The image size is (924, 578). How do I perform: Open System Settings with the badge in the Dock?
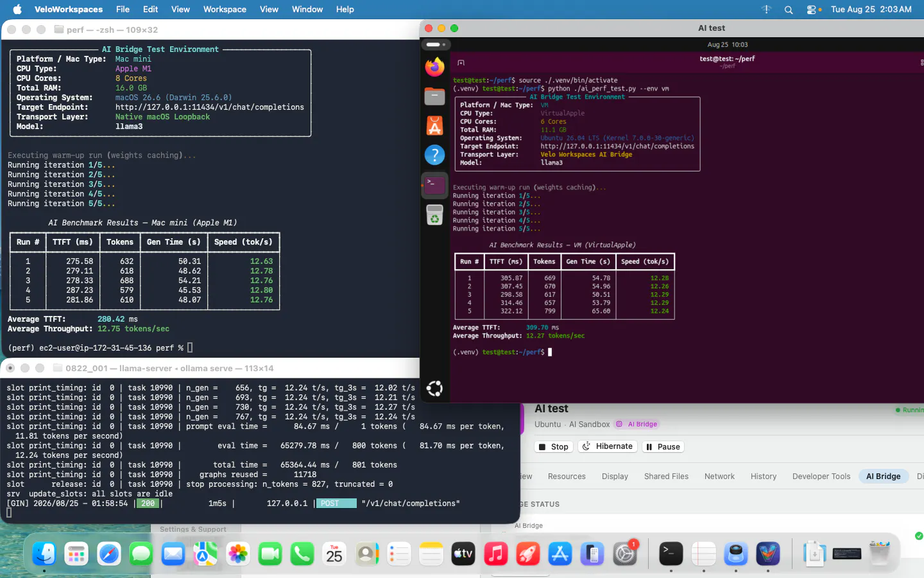pyautogui.click(x=625, y=554)
